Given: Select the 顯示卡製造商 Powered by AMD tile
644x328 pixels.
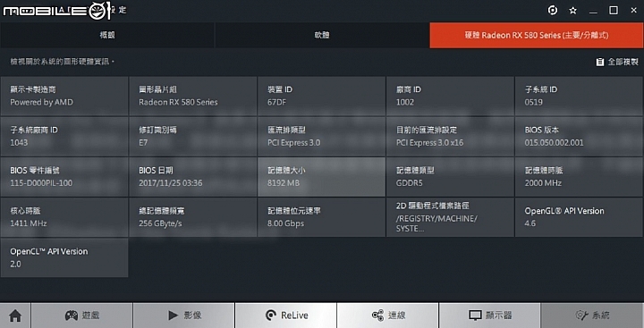Looking at the screenshot, I should [64, 96].
